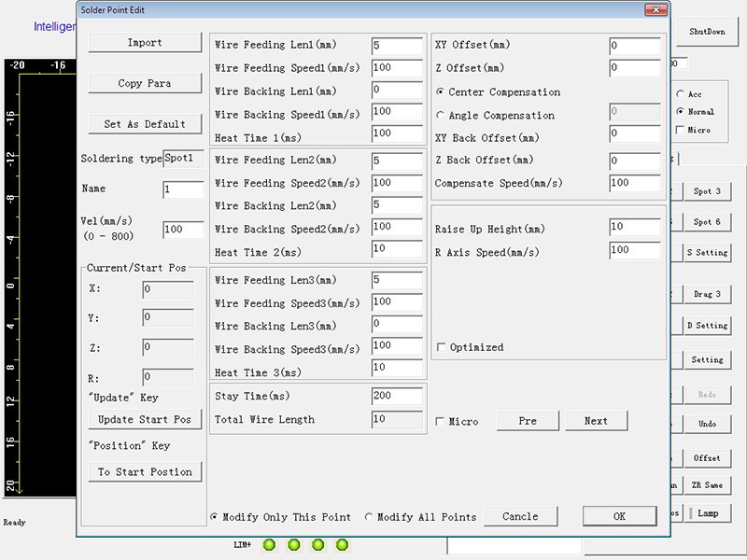Click Lamp button in main window
Viewport: 747px width, 560px height.
click(x=708, y=512)
